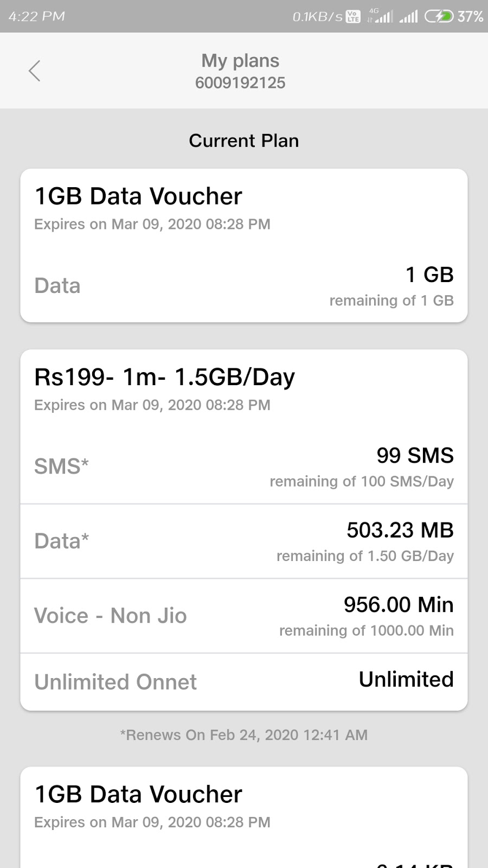Tap the VoLTE status icon
This screenshot has width=488, height=868.
[x=353, y=17]
